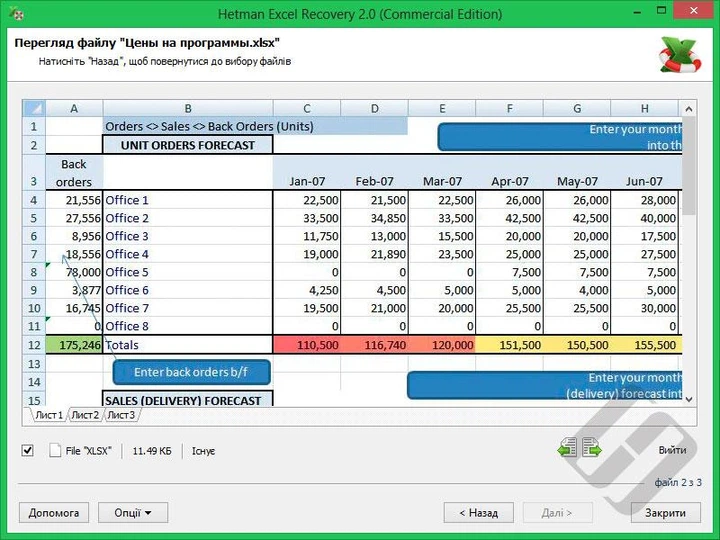Click cell 'UNIT ORDERS FORECAST'
Screen dimensions: 720x540
(x=188, y=145)
